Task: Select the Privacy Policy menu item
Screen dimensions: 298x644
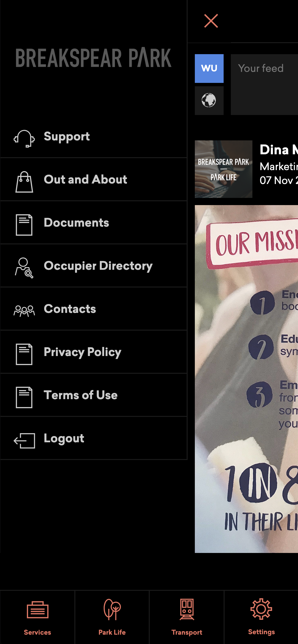Action: pyautogui.click(x=94, y=352)
